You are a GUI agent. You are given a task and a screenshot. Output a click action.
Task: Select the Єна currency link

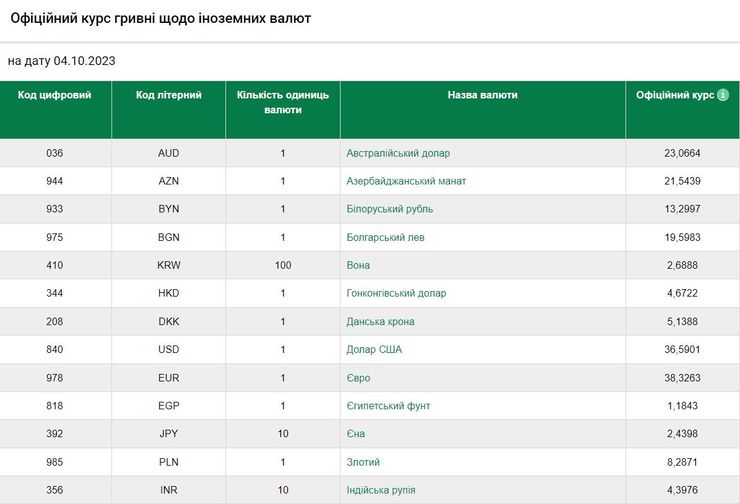click(x=355, y=434)
